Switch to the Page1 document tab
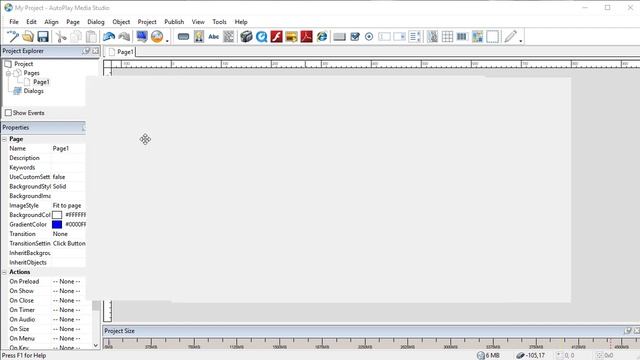Screen dimensions: 640x360 121,52
